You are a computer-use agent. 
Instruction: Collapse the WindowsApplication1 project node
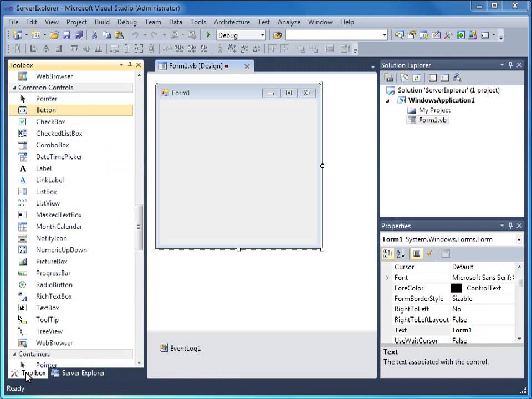[388, 100]
